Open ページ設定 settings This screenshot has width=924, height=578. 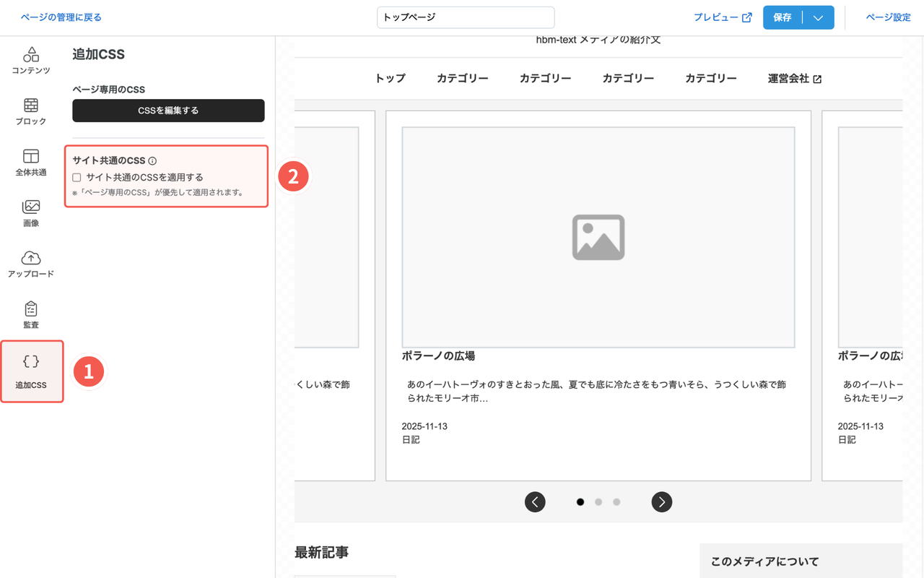(889, 17)
